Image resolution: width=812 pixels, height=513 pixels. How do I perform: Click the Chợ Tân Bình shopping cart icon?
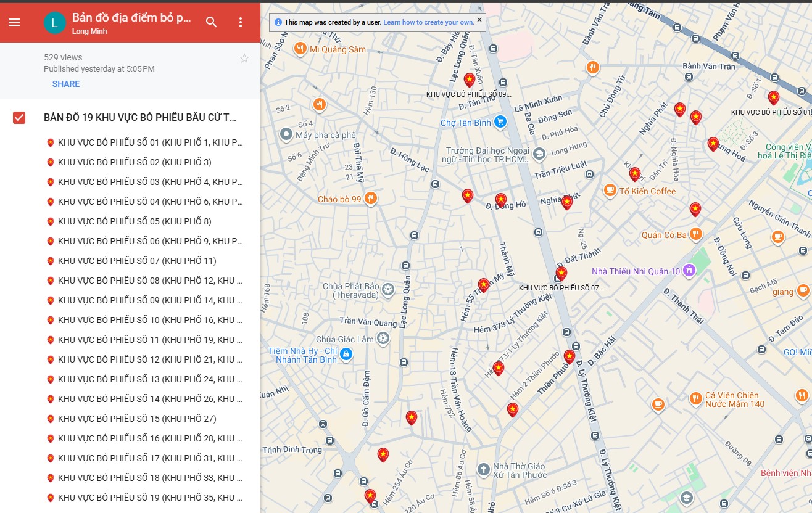tap(500, 123)
